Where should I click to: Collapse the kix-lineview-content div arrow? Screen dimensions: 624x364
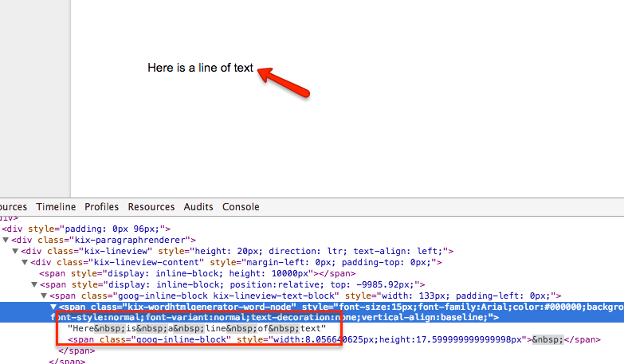26,262
